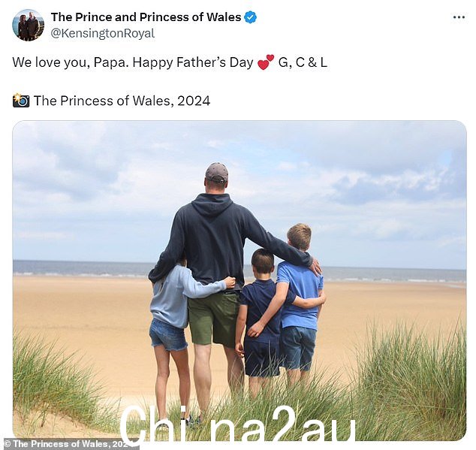Viewport: 476px width, 450px height.
Task: Open the round profile avatar picture
Action: coord(28,25)
